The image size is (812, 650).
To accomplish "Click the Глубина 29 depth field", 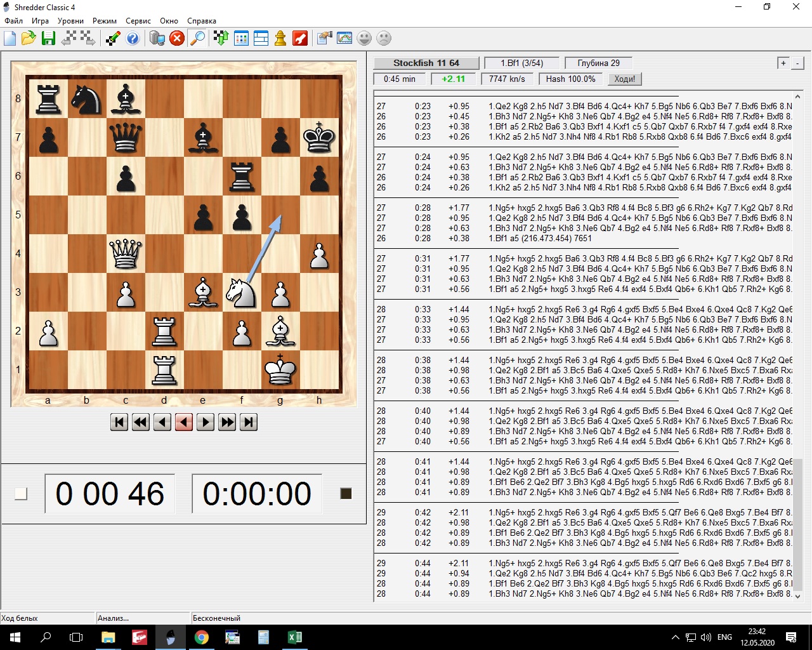I will coord(599,63).
